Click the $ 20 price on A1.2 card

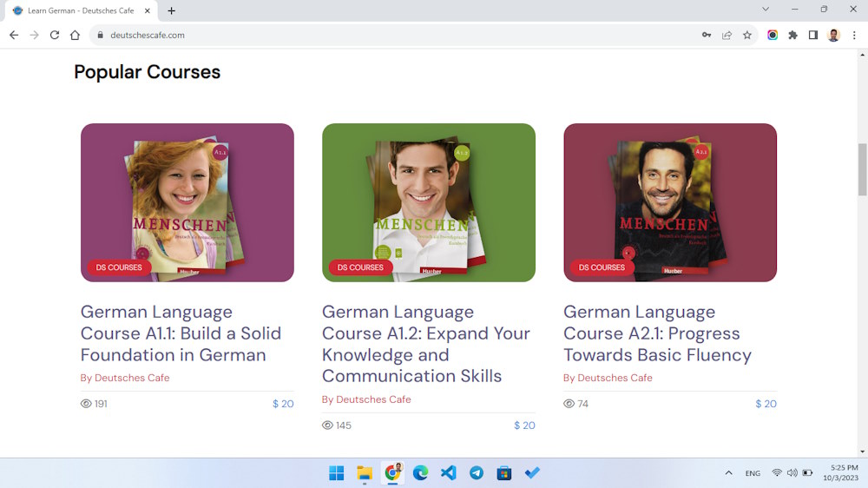[524, 425]
